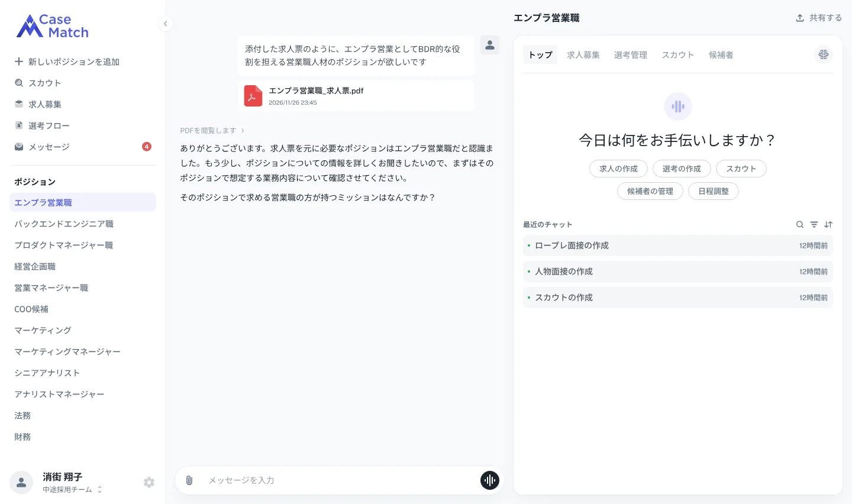Viewport: 852px width, 504px height.
Task: Click the Case Match logo
Action: click(x=53, y=26)
